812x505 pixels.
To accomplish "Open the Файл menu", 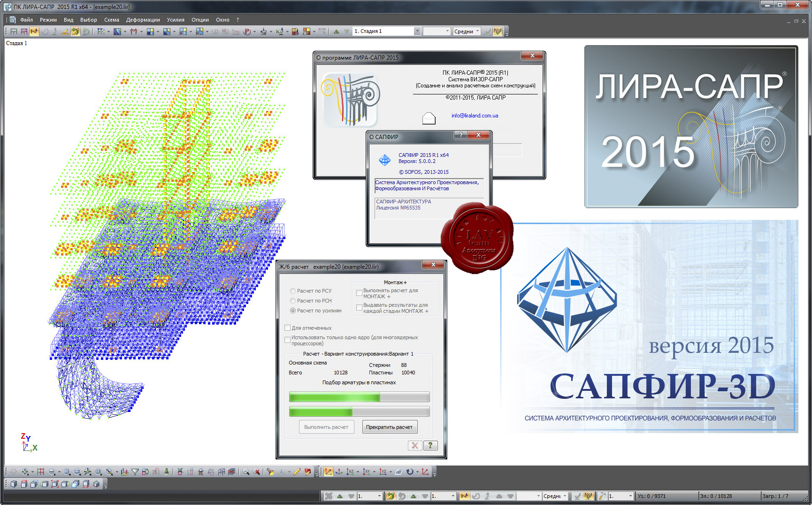I will point(26,20).
